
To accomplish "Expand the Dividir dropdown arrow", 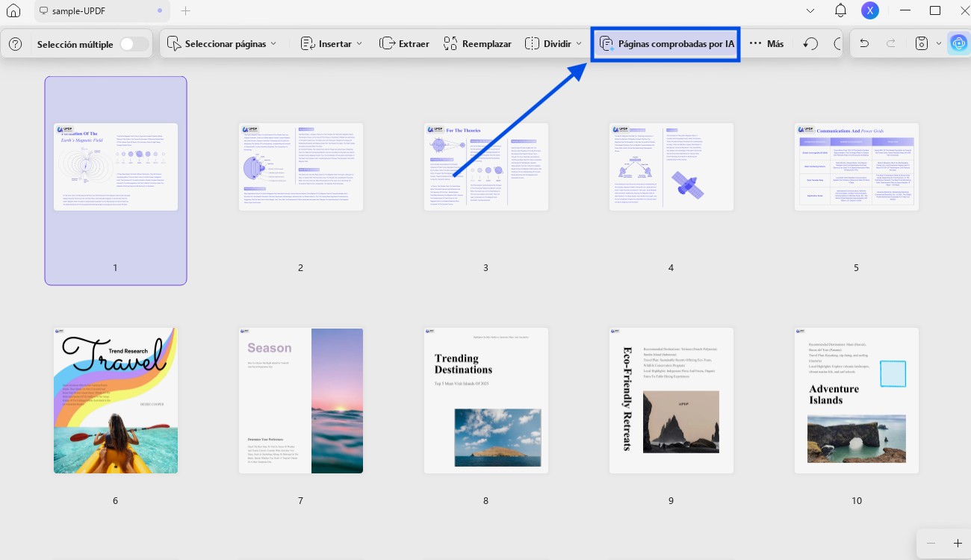I will (579, 44).
